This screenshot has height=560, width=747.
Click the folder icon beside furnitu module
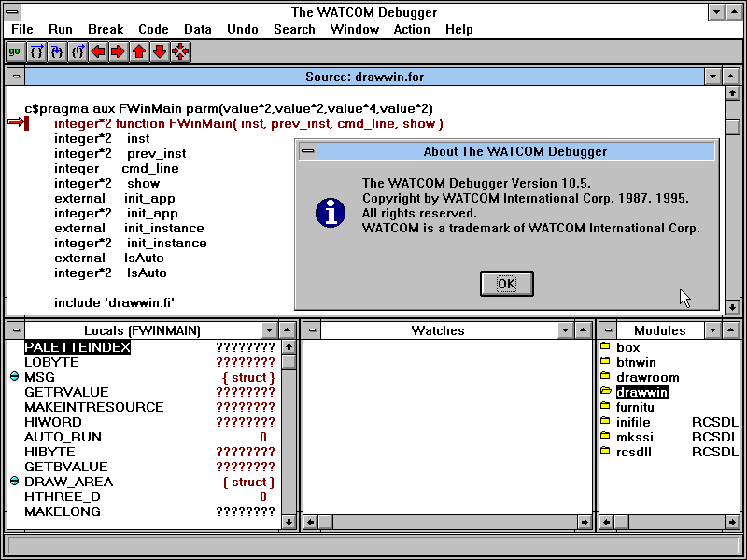[605, 406]
